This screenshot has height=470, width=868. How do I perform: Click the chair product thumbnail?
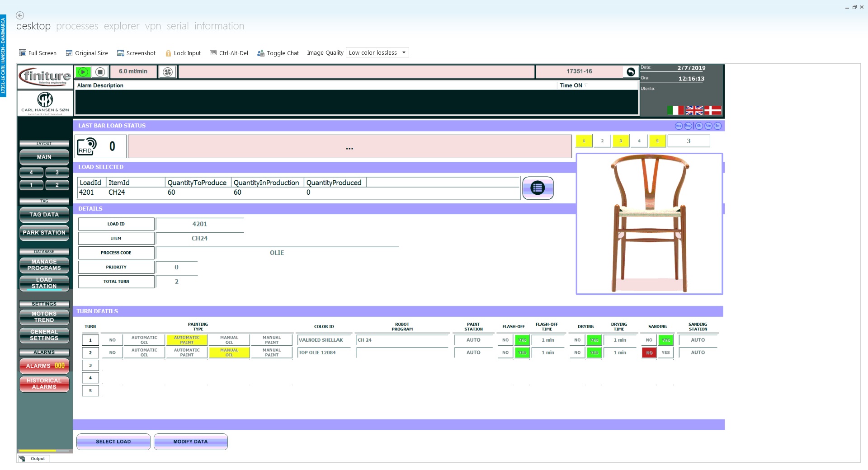tap(649, 224)
